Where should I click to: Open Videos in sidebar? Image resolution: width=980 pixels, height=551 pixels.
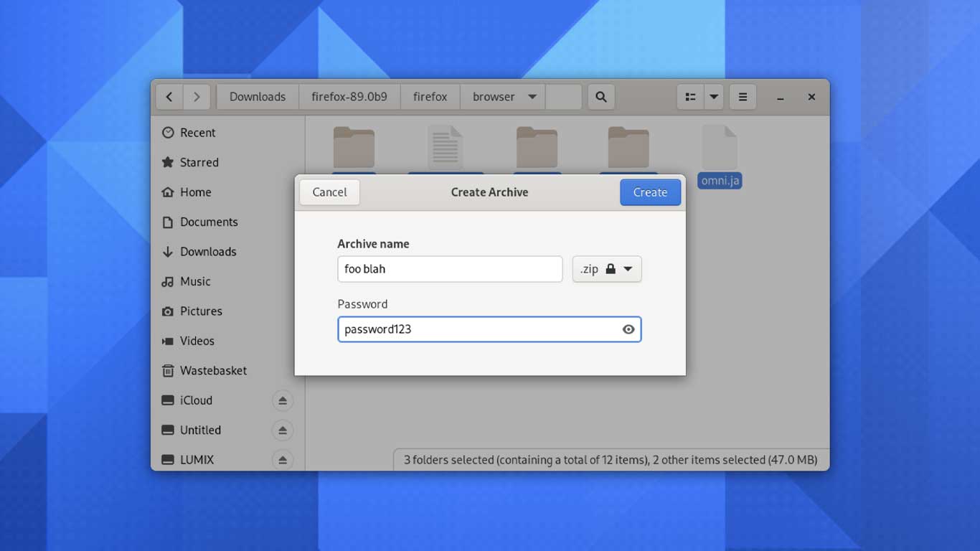pos(228,341)
